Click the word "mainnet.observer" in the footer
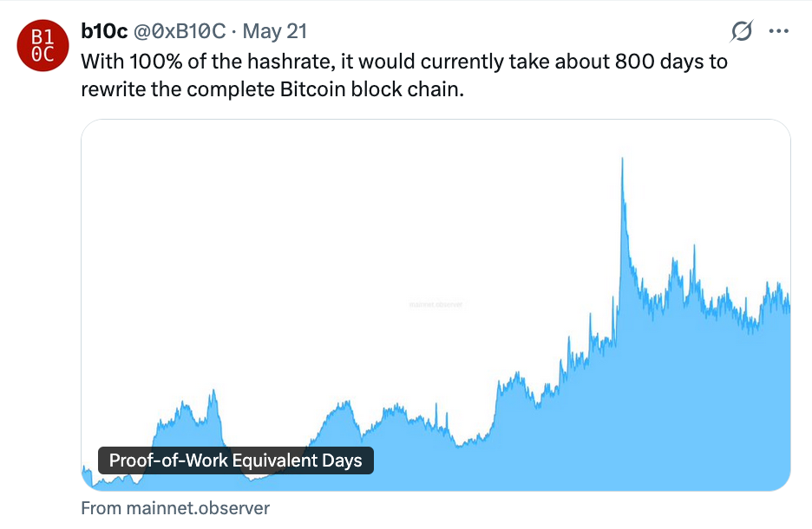The height and width of the screenshot is (529, 812). [198, 508]
